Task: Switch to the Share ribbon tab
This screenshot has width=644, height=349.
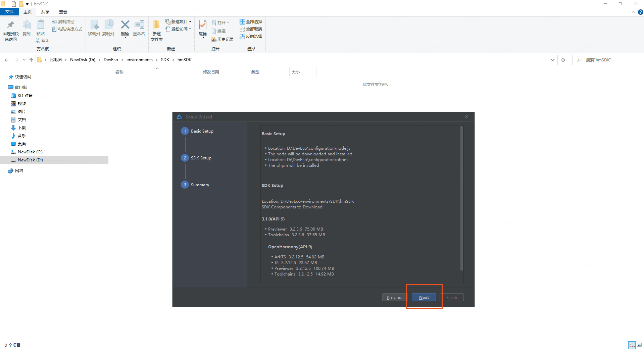Action: 45,12
